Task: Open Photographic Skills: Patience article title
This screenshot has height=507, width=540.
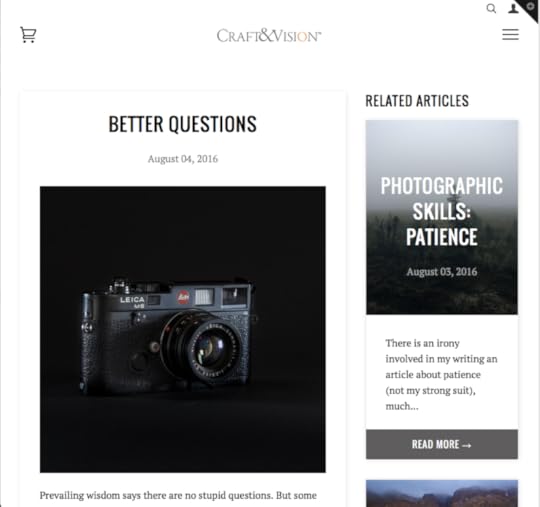Action: pyautogui.click(x=442, y=211)
